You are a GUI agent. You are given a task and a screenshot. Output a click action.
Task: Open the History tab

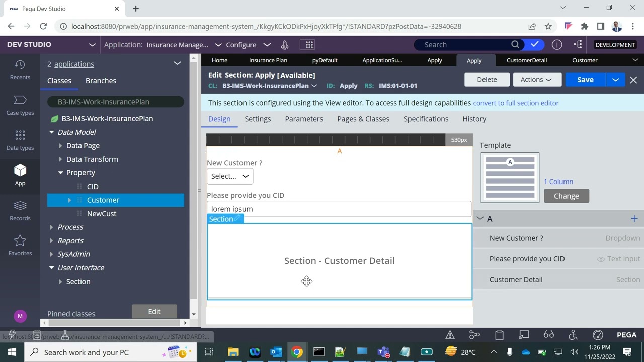[x=474, y=119]
